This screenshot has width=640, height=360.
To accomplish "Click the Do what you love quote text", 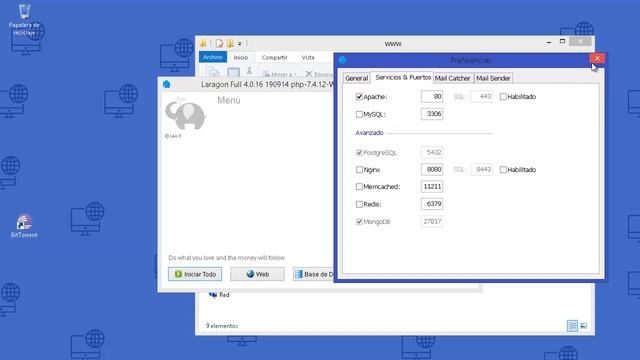I will click(227, 258).
